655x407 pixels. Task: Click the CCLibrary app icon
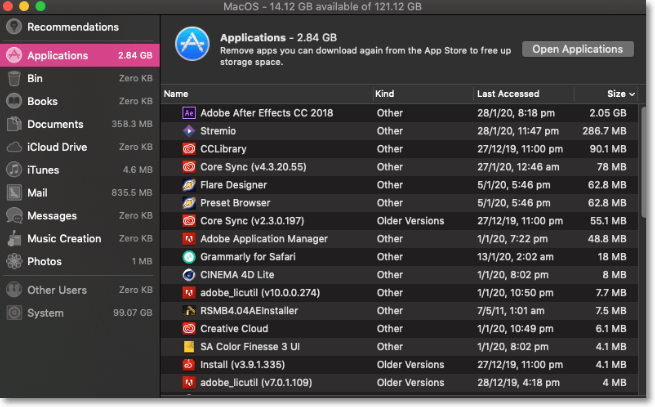[189, 149]
